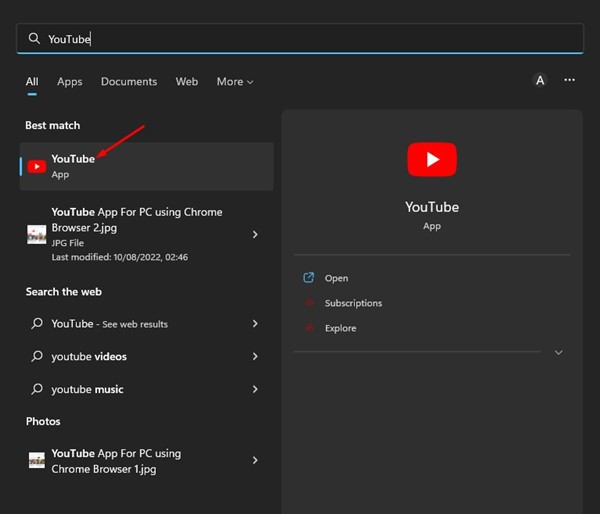
Task: Open the three-dot options menu
Action: point(569,80)
